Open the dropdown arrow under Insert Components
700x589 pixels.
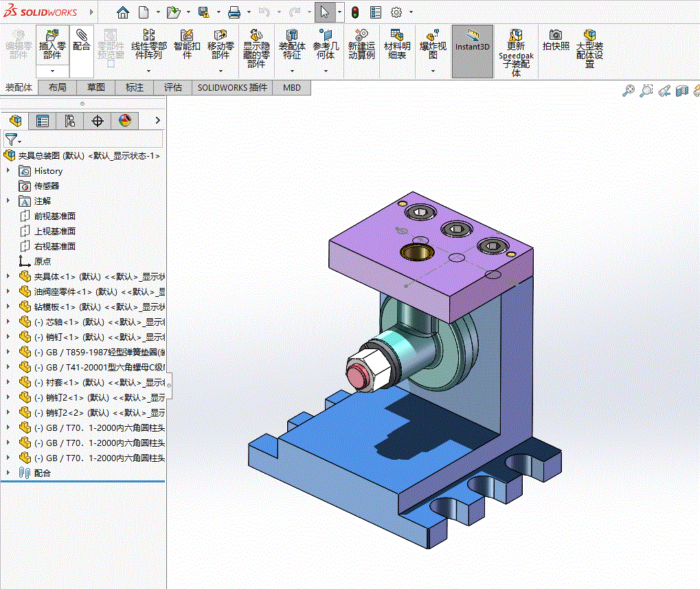click(52, 71)
